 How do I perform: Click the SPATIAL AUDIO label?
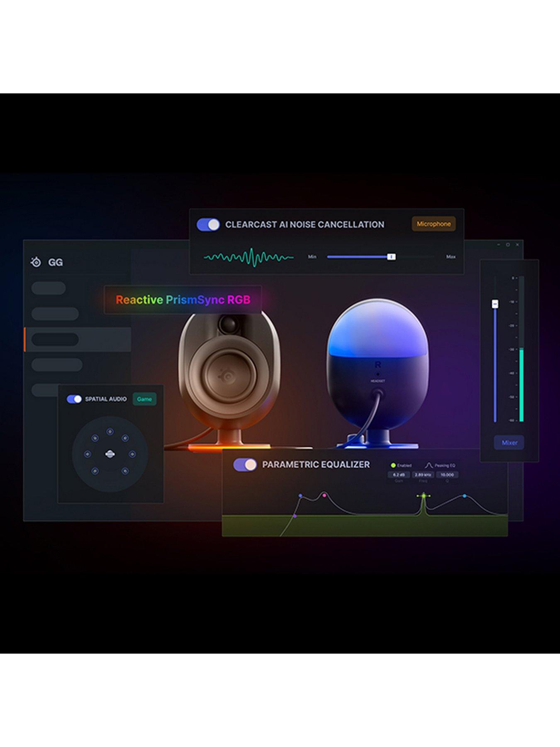point(106,399)
